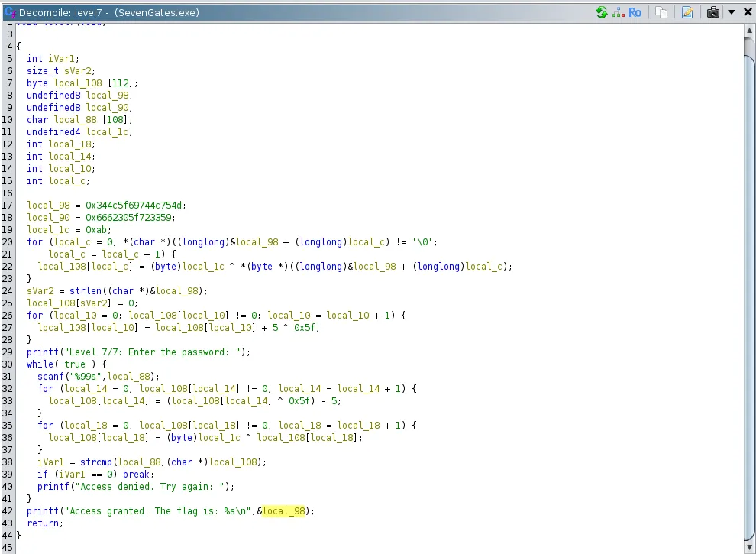This screenshot has width=756, height=554.
Task: Take a snapshot with the camera icon
Action: tap(712, 12)
